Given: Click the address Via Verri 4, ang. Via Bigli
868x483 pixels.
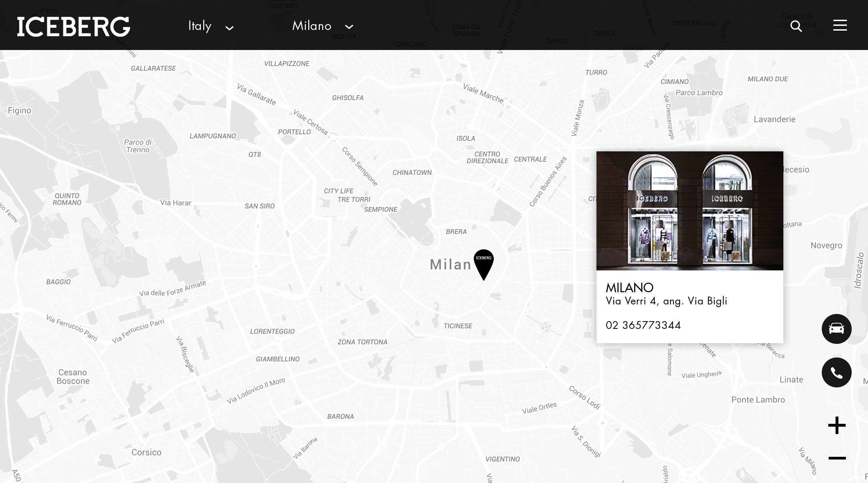Looking at the screenshot, I should pyautogui.click(x=666, y=301).
